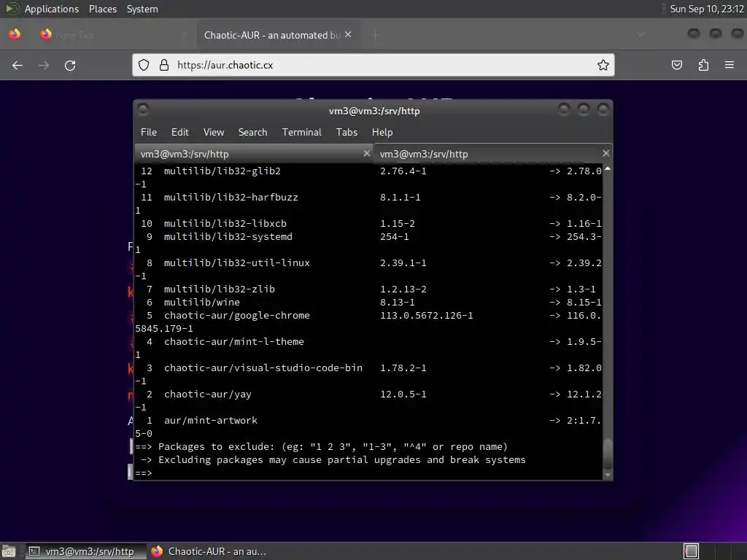Click the clock showing Sun Sep 10

706,9
